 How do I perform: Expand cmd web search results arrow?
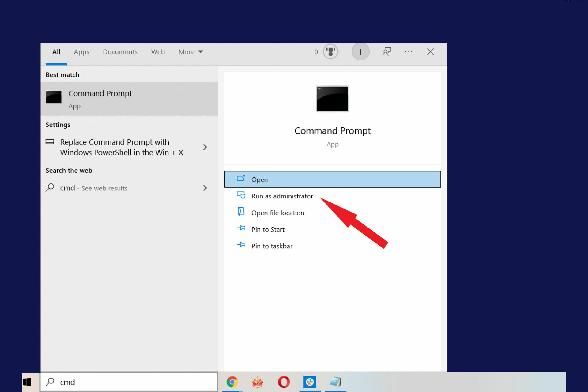(205, 188)
